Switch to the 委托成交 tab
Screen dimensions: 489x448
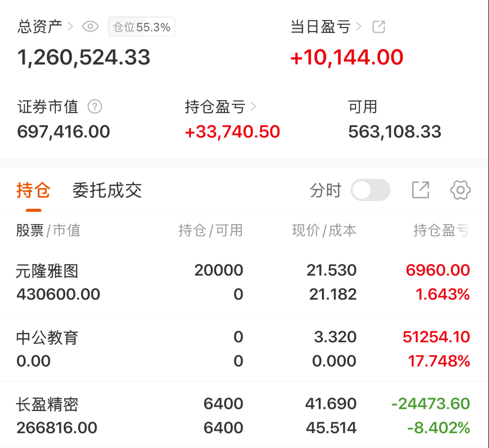107,190
